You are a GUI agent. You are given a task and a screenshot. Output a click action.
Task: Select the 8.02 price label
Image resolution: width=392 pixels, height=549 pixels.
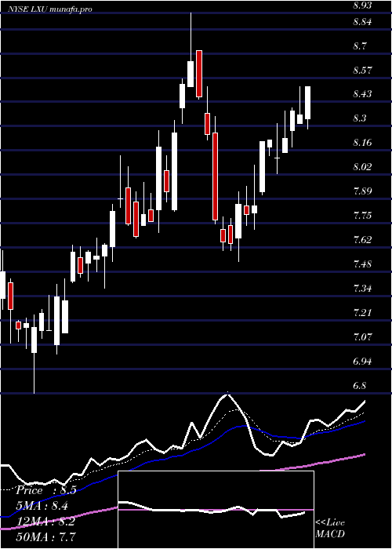(x=362, y=166)
